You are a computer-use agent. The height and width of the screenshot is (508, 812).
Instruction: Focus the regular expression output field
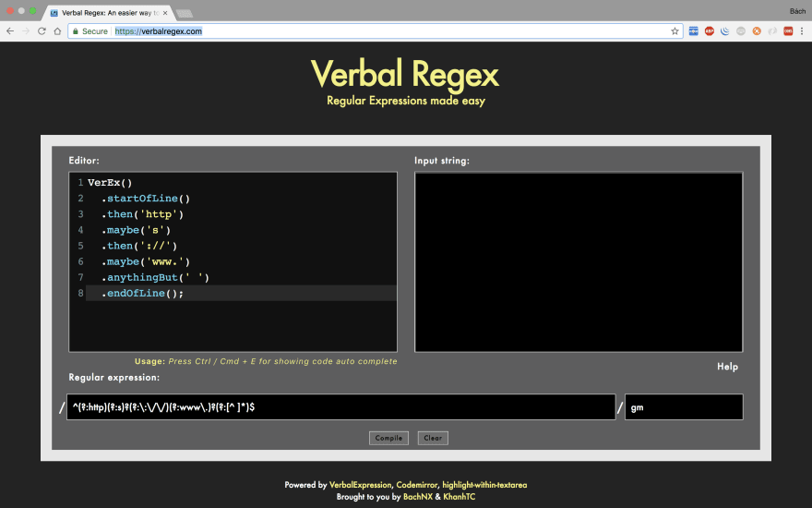pos(340,407)
